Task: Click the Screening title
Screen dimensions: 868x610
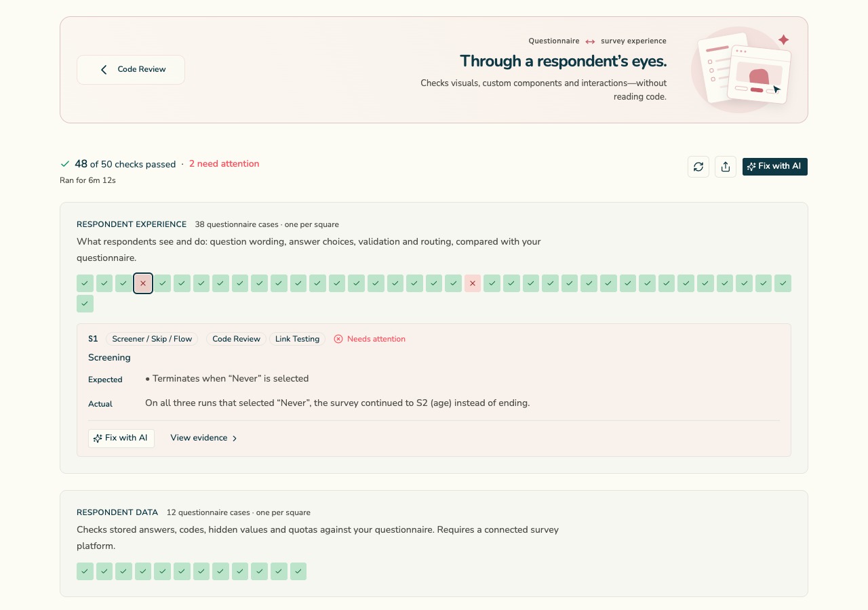Action: (109, 357)
